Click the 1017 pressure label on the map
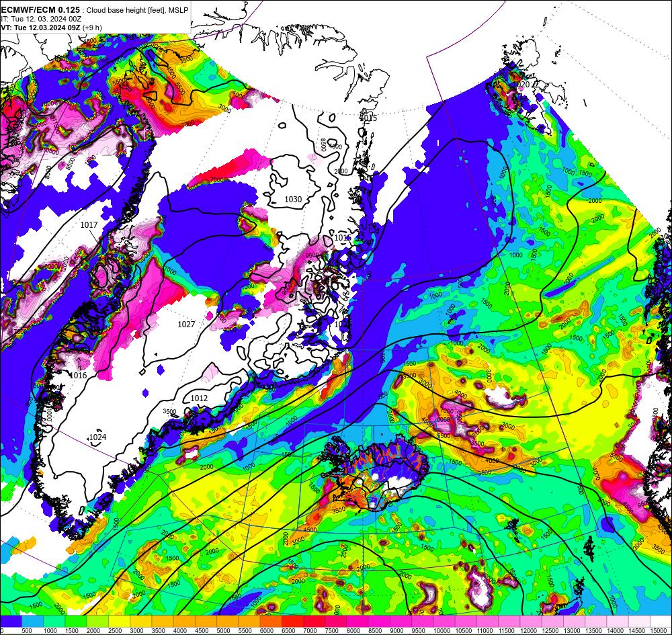The image size is (672, 635). pos(89,225)
